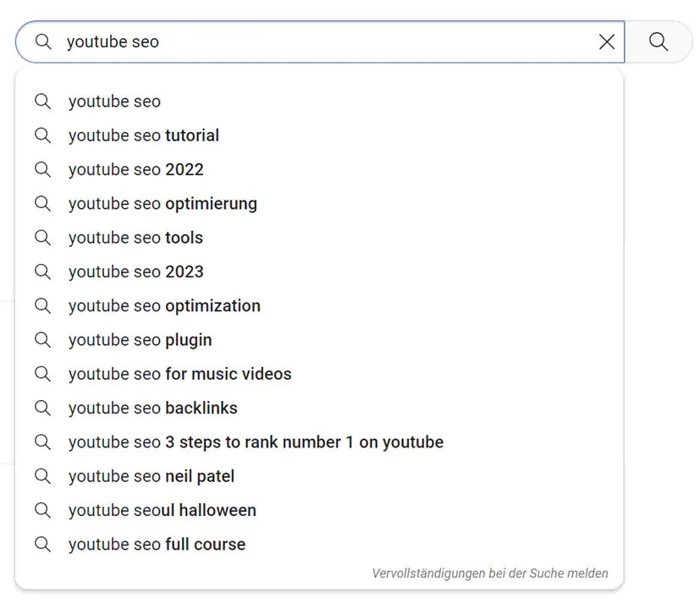Clear the search field with X icon
The width and height of the screenshot is (700, 609).
(x=607, y=41)
